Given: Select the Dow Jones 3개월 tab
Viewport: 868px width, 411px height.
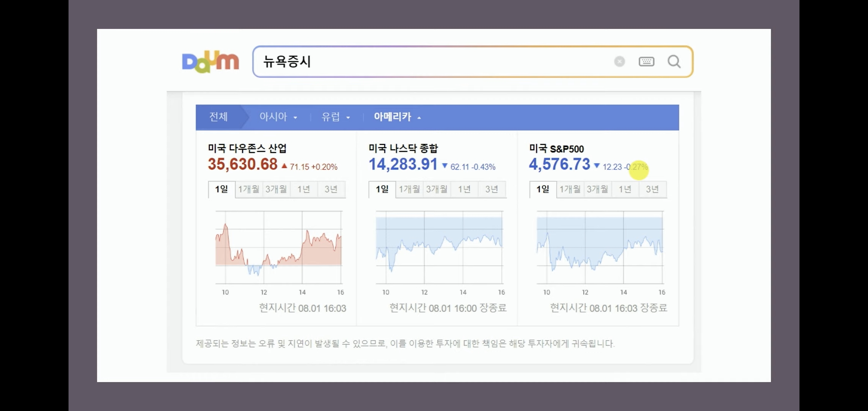Looking at the screenshot, I should (276, 189).
